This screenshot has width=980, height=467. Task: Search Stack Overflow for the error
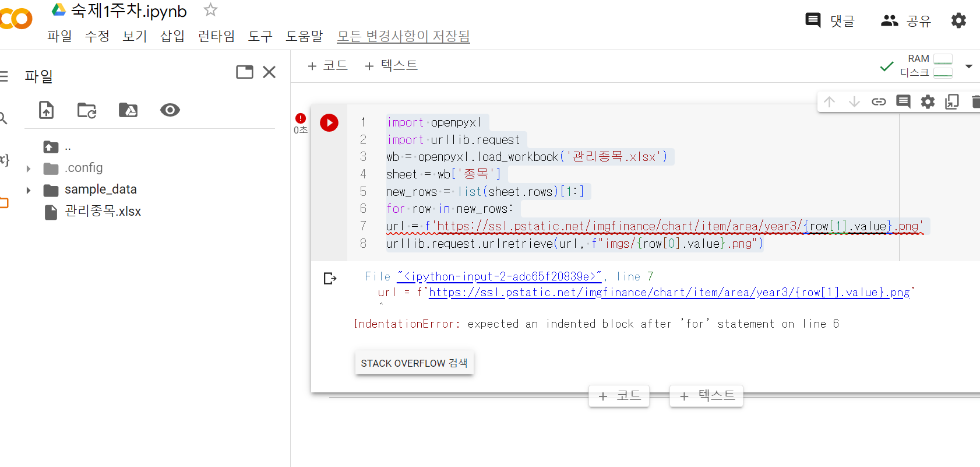(x=414, y=363)
